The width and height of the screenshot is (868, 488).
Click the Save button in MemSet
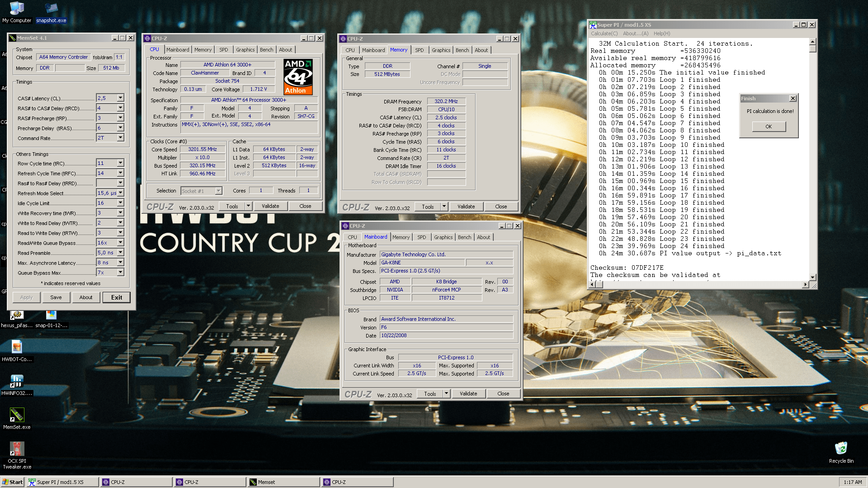(56, 297)
